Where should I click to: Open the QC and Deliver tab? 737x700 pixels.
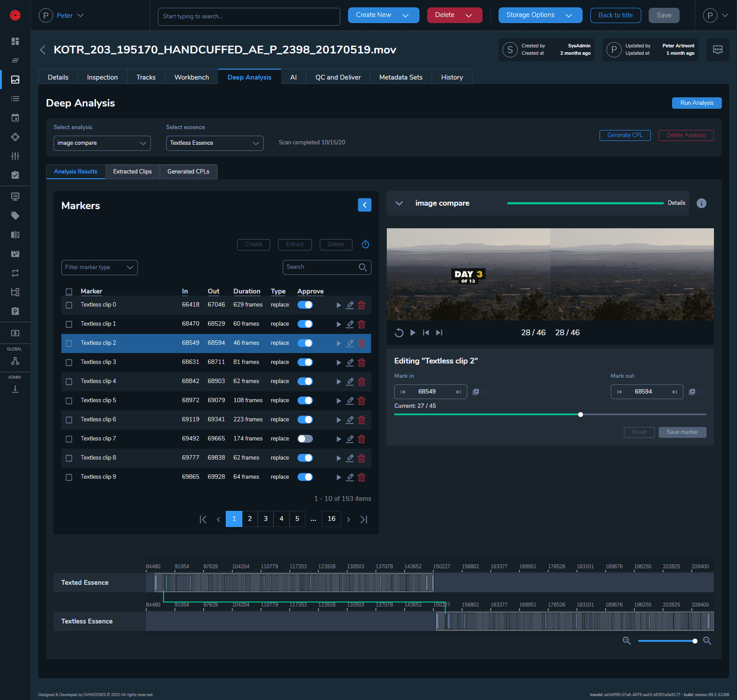click(x=338, y=77)
